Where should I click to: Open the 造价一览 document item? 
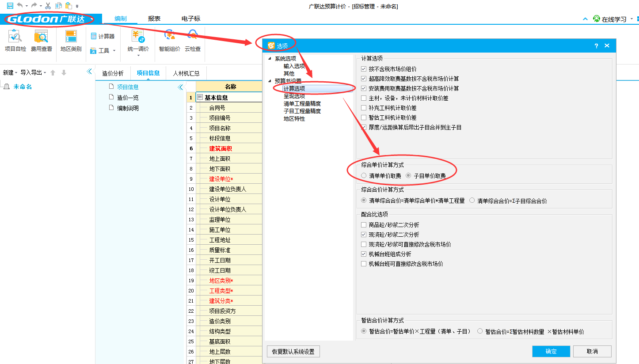[128, 98]
